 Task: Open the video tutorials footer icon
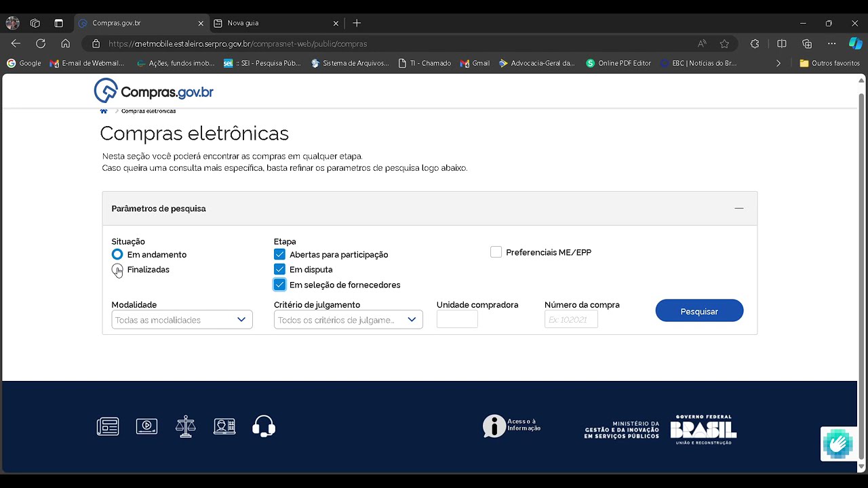point(146,426)
